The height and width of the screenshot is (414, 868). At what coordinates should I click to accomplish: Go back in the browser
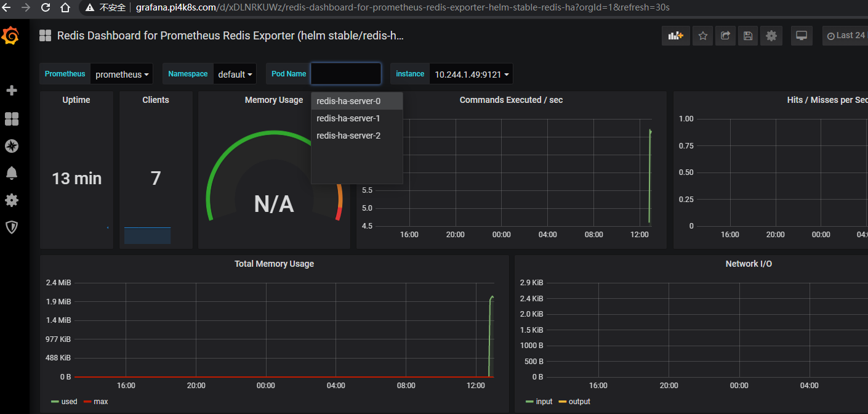pyautogui.click(x=7, y=7)
